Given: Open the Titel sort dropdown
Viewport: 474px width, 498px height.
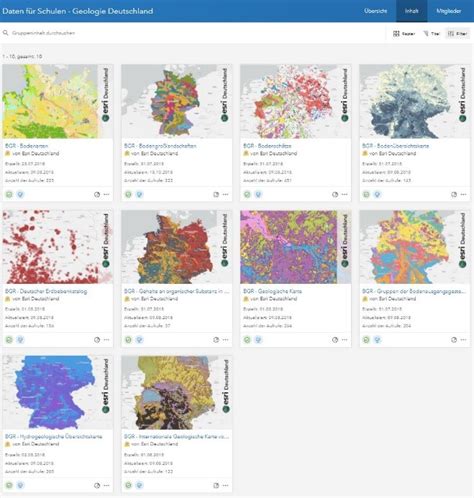Looking at the screenshot, I should click(x=432, y=34).
